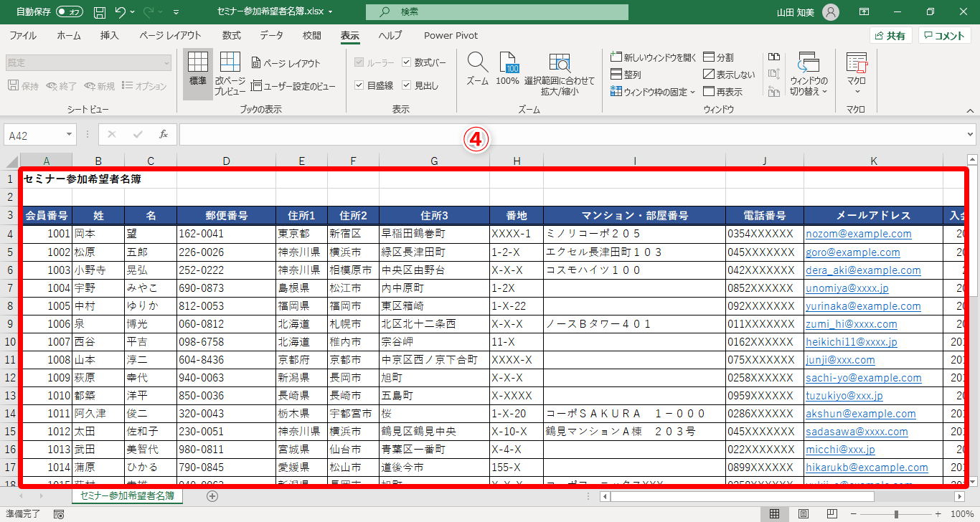Image resolution: width=980 pixels, height=522 pixels.
Task: Split the window with 分割
Action: (x=718, y=57)
